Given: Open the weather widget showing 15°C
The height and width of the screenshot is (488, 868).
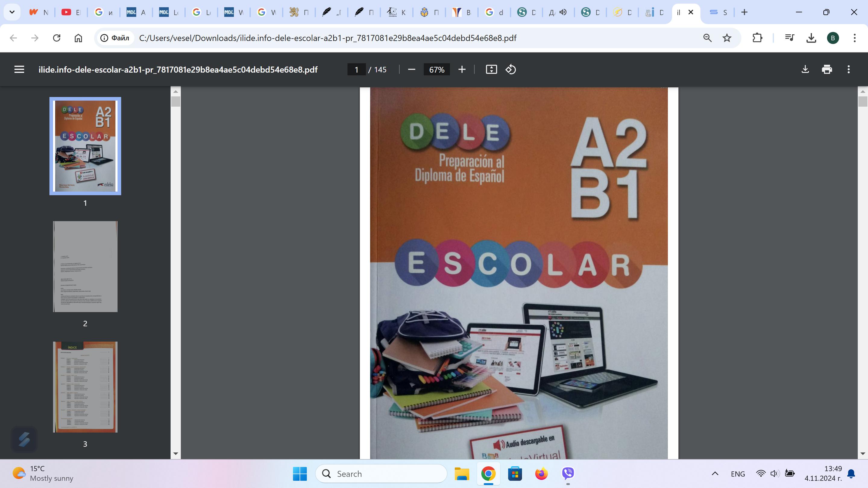Looking at the screenshot, I should click(x=43, y=474).
